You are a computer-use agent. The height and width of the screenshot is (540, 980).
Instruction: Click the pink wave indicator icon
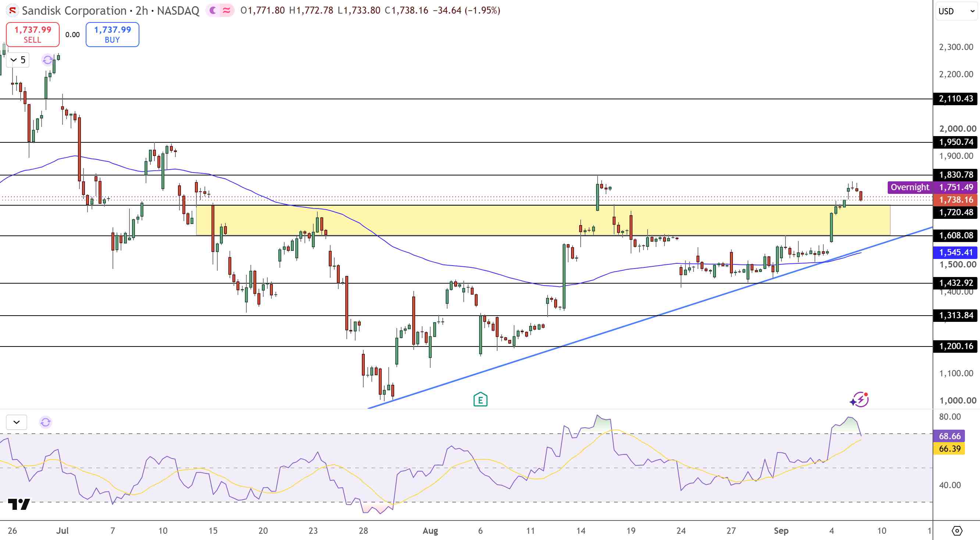(x=227, y=10)
